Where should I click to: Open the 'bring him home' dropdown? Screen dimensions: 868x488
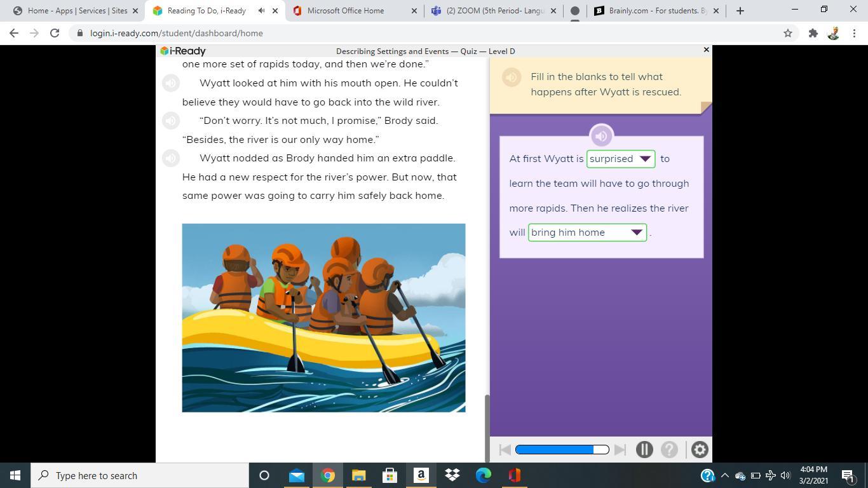587,233
